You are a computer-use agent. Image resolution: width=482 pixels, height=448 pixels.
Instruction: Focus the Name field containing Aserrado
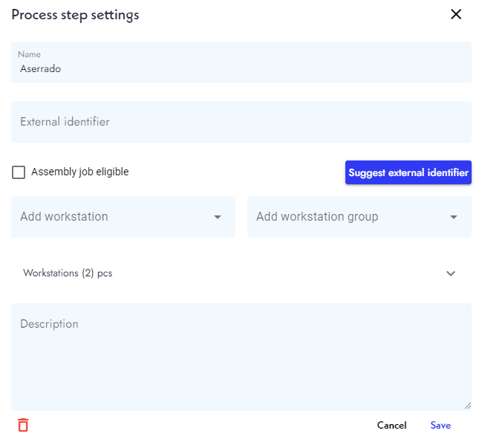(x=241, y=62)
